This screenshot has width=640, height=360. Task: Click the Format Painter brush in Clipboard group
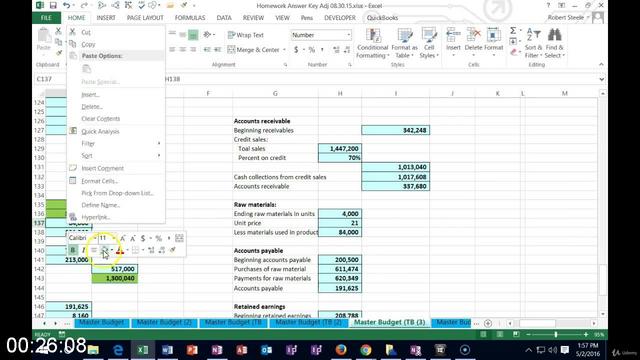coord(59,53)
